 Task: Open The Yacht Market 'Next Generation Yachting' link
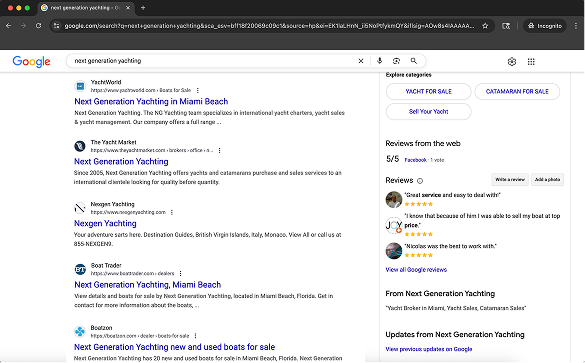coord(121,162)
